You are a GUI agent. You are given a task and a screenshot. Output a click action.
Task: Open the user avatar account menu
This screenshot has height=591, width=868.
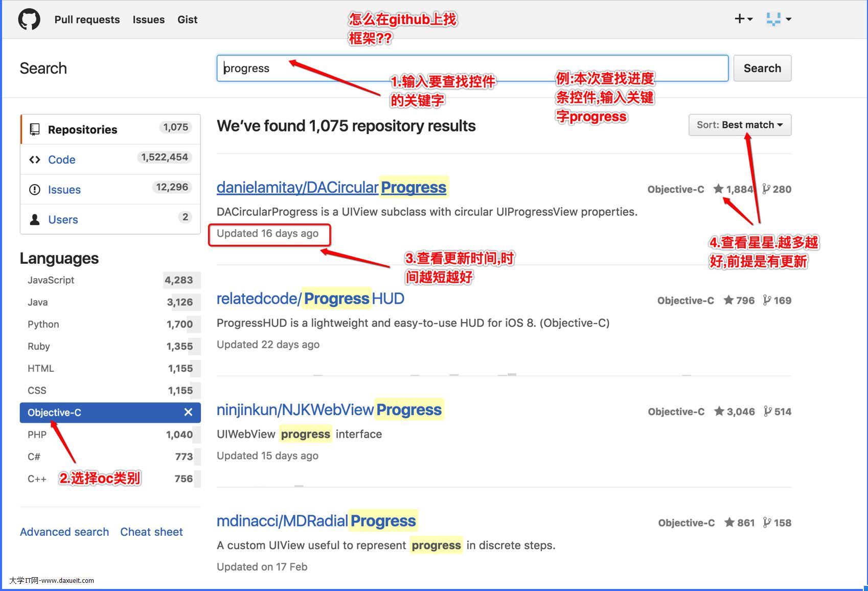(x=779, y=19)
